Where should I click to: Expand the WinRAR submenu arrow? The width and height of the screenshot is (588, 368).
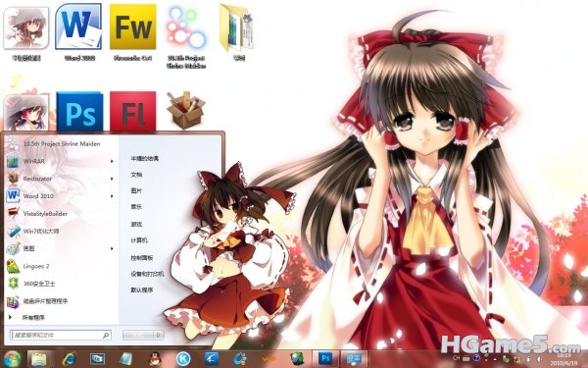pyautogui.click(x=112, y=161)
